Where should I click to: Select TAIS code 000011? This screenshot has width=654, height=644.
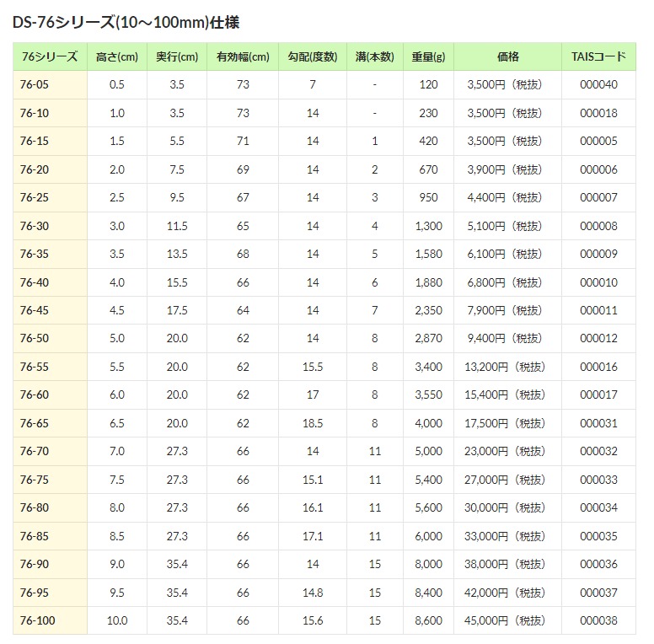598,310
